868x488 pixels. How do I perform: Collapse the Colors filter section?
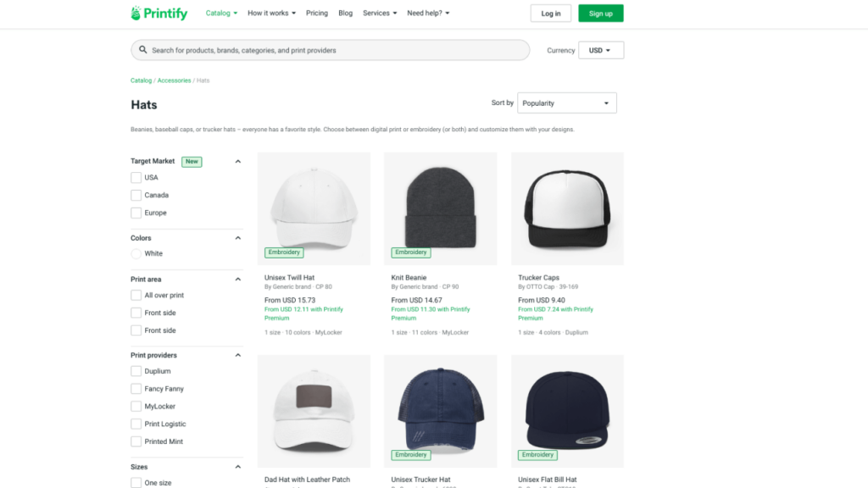(238, 238)
